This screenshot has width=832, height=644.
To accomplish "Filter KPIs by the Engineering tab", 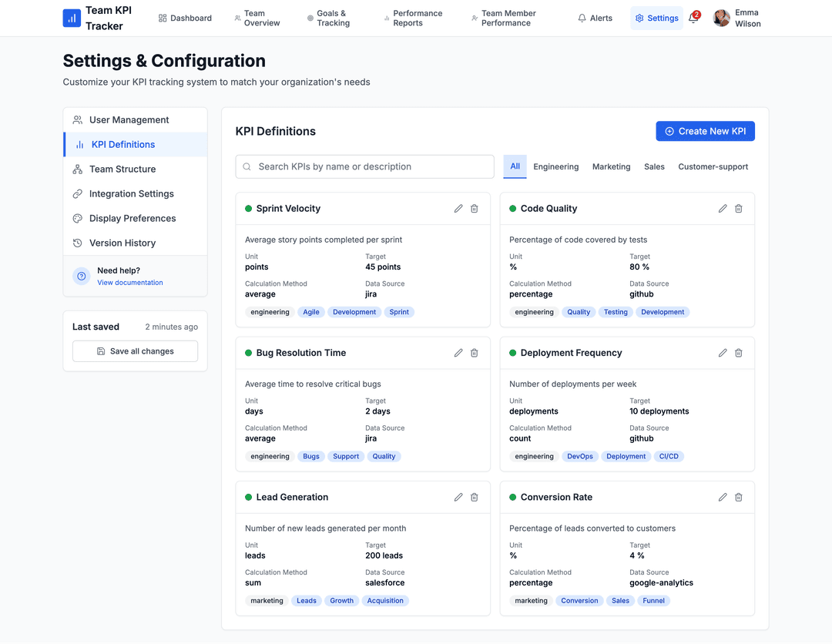I will (555, 167).
